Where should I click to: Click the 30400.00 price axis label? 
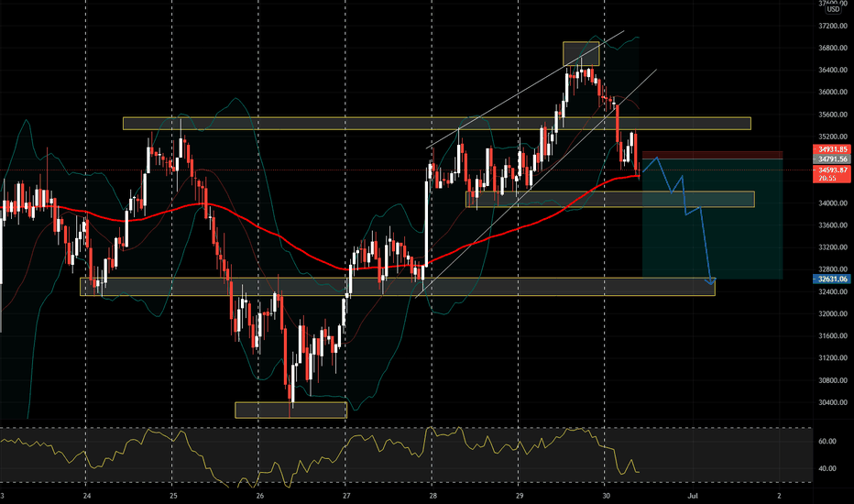(x=833, y=402)
